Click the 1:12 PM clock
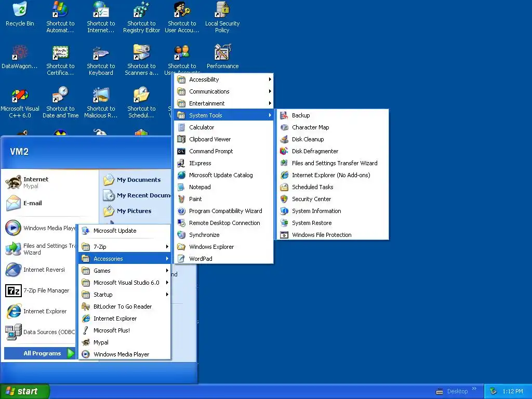This screenshot has height=399, width=532. point(513,391)
